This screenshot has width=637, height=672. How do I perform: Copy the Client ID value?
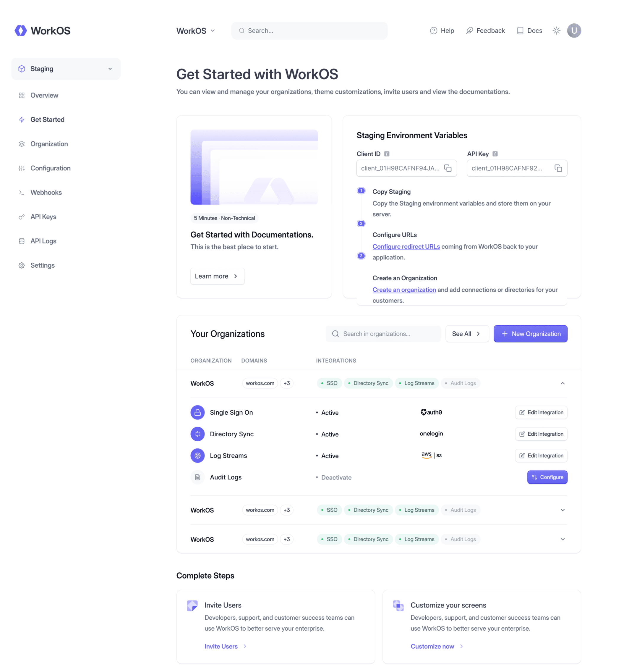click(448, 168)
